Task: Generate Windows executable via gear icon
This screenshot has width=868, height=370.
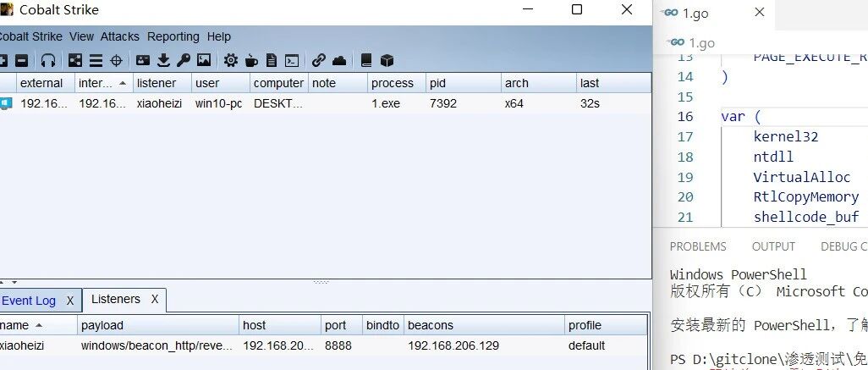Action: [x=231, y=60]
